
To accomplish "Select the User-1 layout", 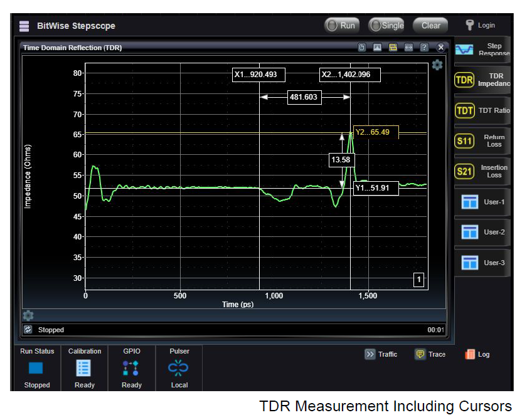I will pyautogui.click(x=482, y=202).
